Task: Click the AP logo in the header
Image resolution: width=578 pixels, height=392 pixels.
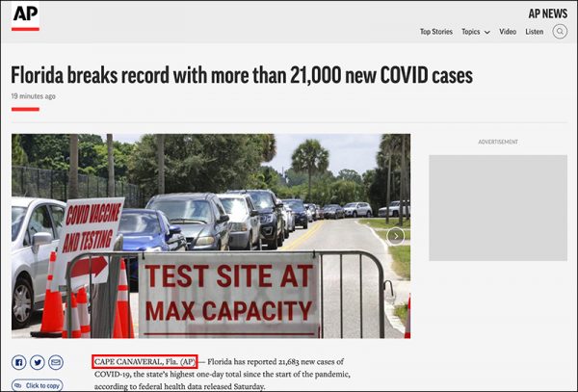Action: click(x=25, y=16)
